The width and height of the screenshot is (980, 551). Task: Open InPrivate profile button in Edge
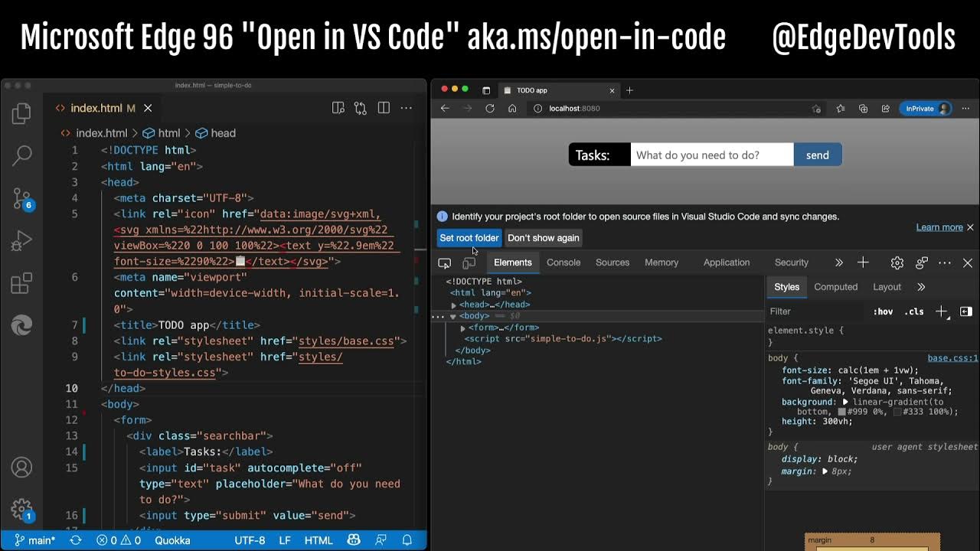pos(926,109)
